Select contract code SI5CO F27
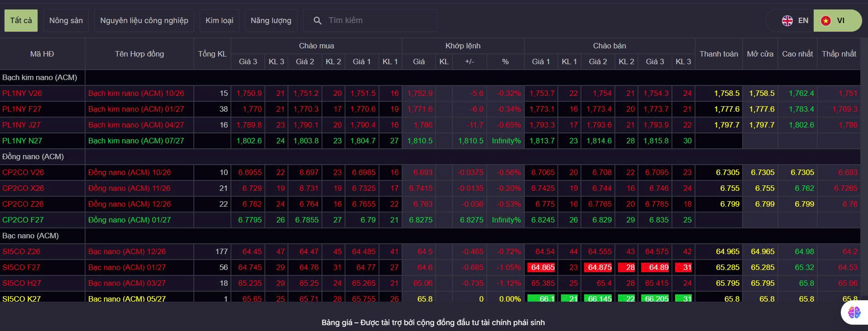Viewport: 868px width, 331px height. pos(21,267)
